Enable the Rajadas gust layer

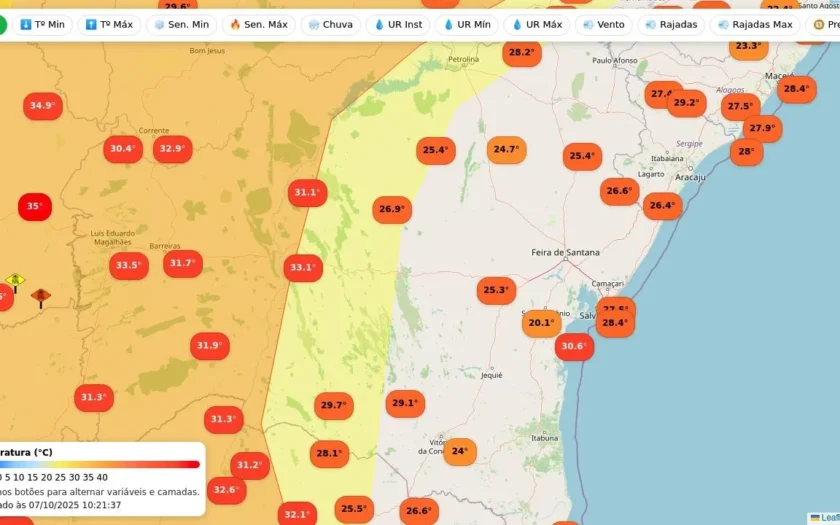coord(671,25)
